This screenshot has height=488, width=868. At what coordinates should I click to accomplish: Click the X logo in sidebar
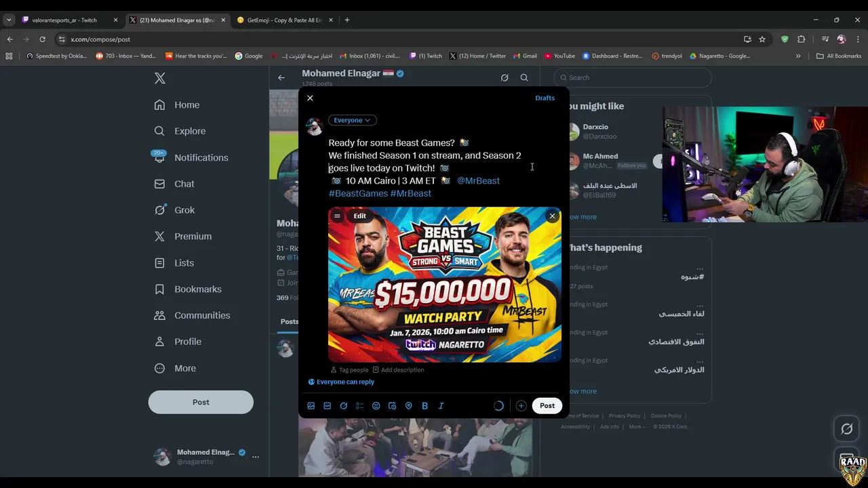point(160,78)
